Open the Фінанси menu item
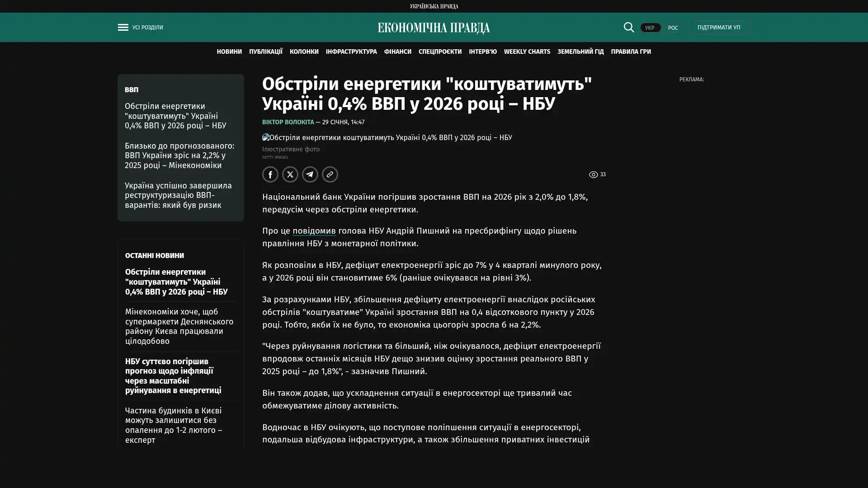 (397, 52)
